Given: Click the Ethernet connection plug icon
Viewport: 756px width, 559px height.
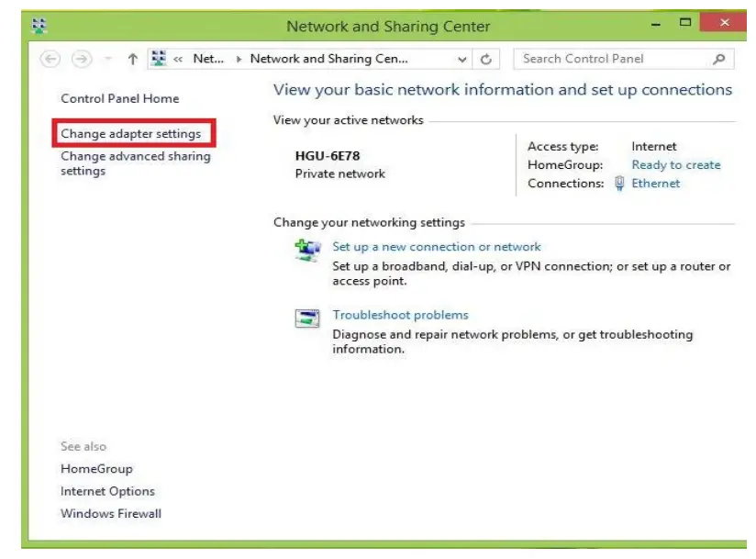Looking at the screenshot, I should click(x=619, y=184).
